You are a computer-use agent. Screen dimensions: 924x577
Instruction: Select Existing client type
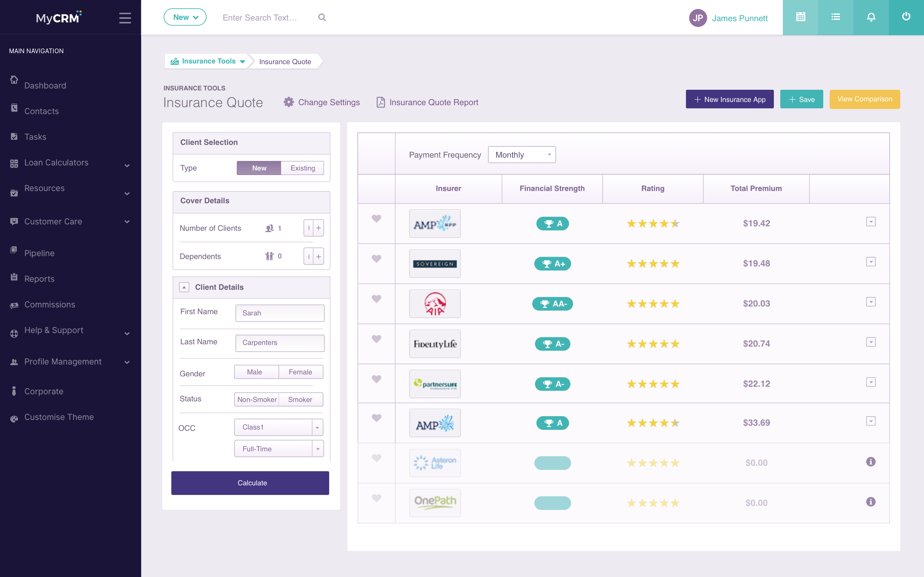[x=303, y=168]
